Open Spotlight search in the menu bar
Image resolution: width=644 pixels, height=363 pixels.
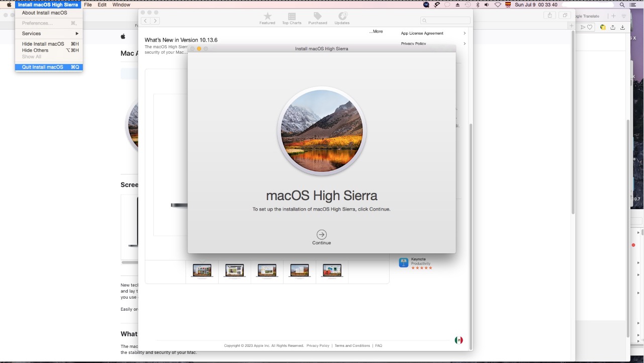click(x=622, y=5)
